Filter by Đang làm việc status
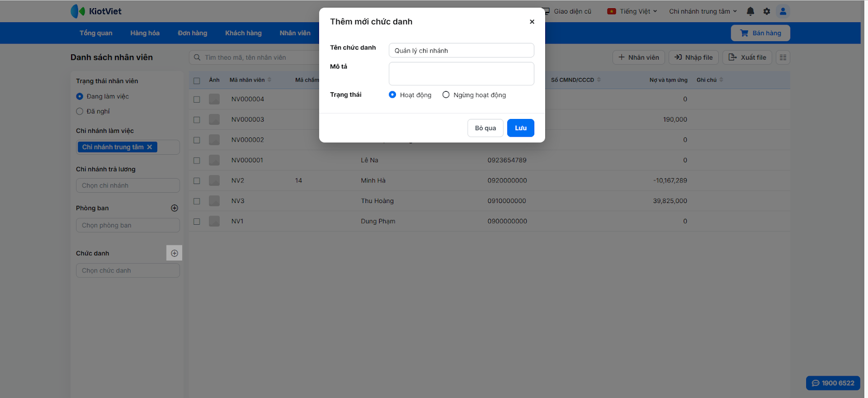 click(x=80, y=97)
